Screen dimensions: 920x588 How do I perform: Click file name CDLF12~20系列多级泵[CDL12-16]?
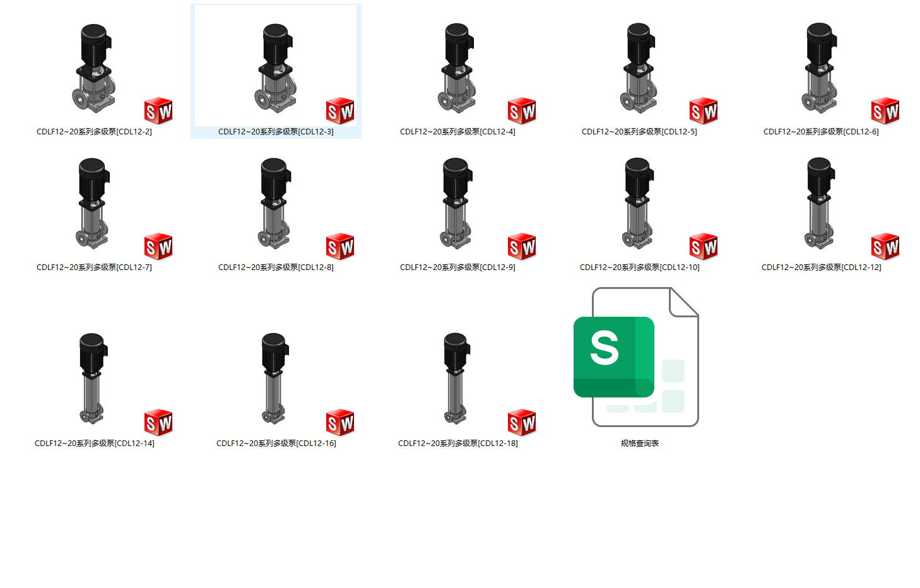coord(276,444)
